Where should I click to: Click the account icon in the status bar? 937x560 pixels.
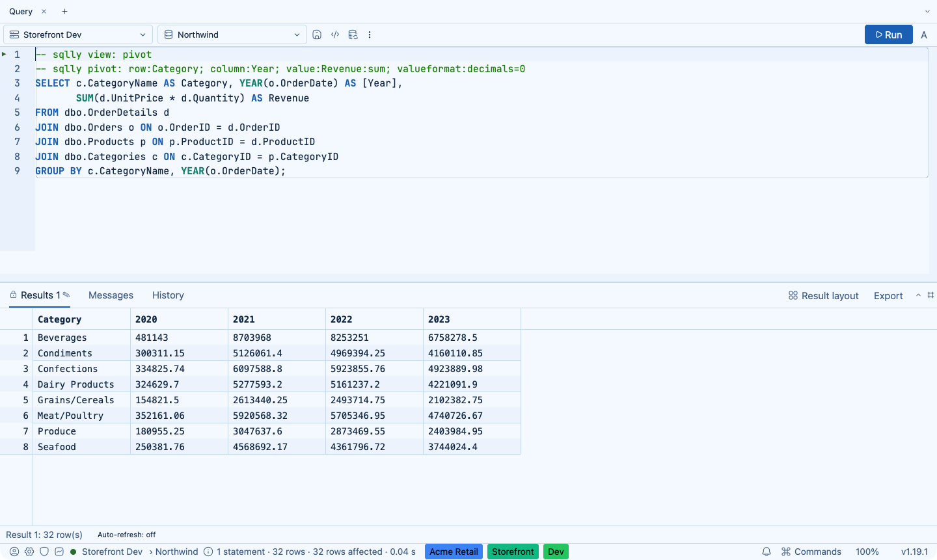coord(14,552)
